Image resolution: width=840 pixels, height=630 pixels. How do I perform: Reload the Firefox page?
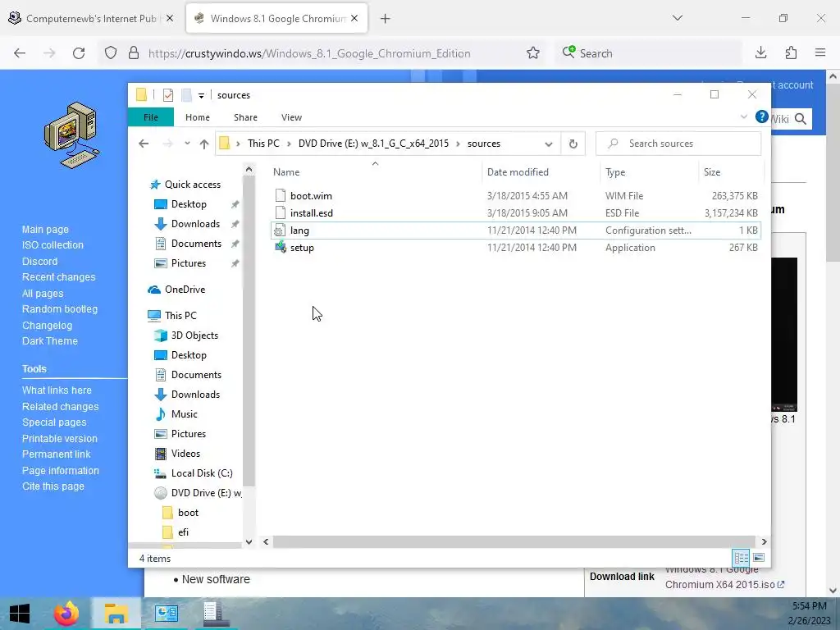(79, 53)
